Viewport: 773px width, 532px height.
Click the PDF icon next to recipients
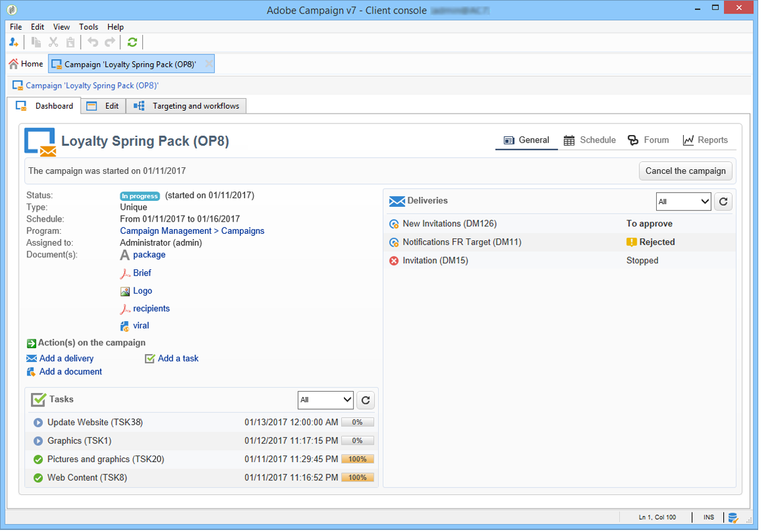(125, 309)
